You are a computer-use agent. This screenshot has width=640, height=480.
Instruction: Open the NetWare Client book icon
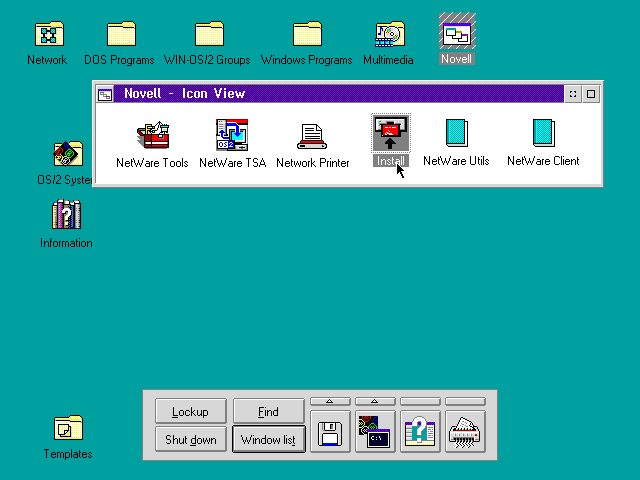(x=543, y=133)
